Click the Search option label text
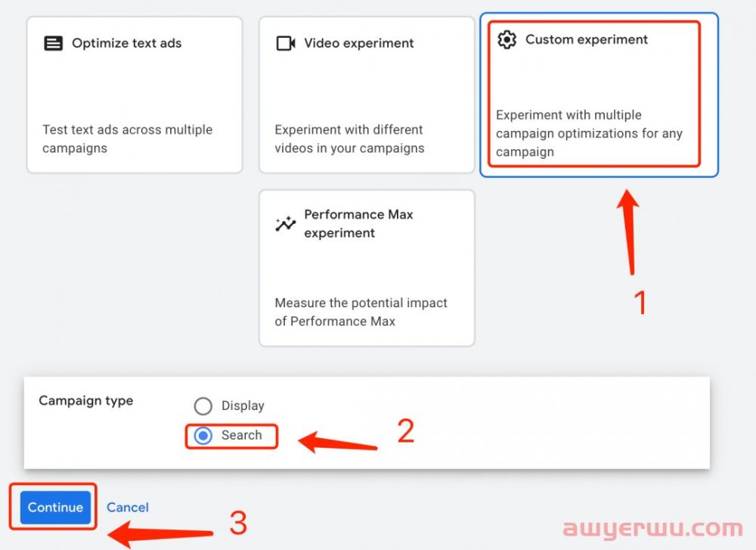This screenshot has width=756, height=550. [x=242, y=435]
